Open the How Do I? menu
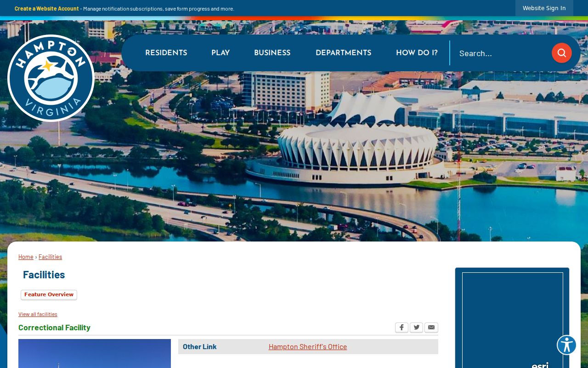Image resolution: width=588 pixels, height=368 pixels. [x=417, y=53]
